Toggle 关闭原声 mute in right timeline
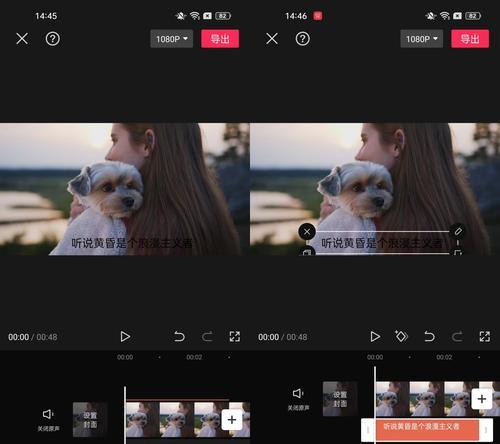The height and width of the screenshot is (444, 500). click(x=298, y=399)
